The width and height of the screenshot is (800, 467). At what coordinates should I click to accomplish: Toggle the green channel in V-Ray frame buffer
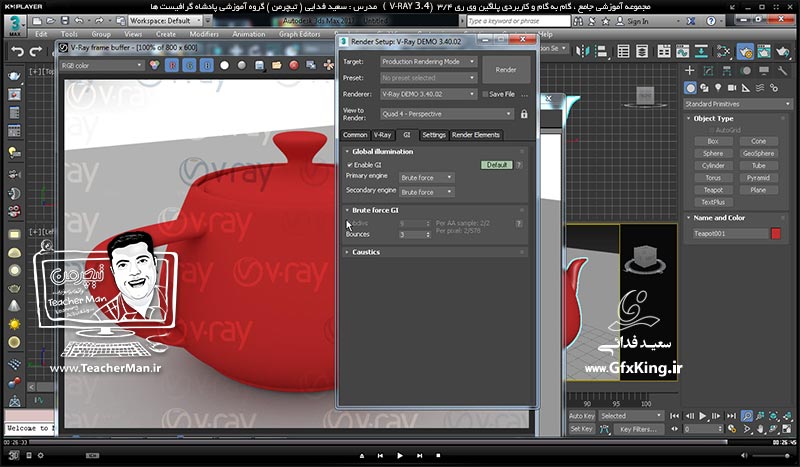pyautogui.click(x=189, y=65)
